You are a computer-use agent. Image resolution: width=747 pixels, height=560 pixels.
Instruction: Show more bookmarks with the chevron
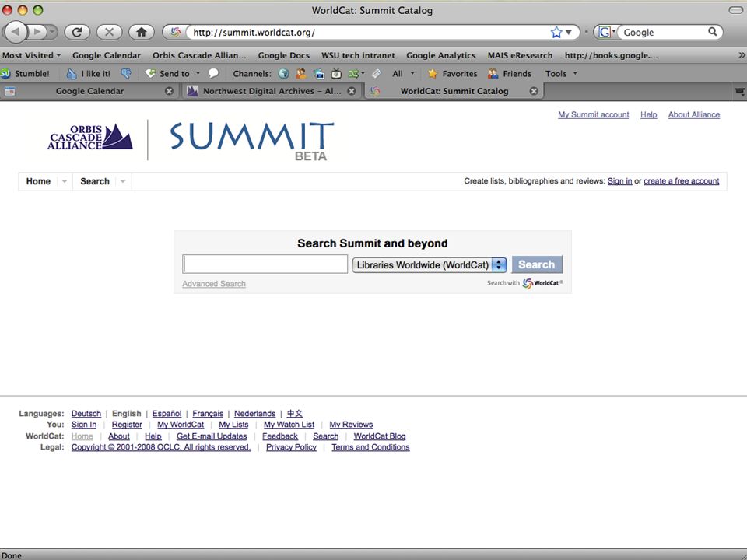pyautogui.click(x=742, y=55)
